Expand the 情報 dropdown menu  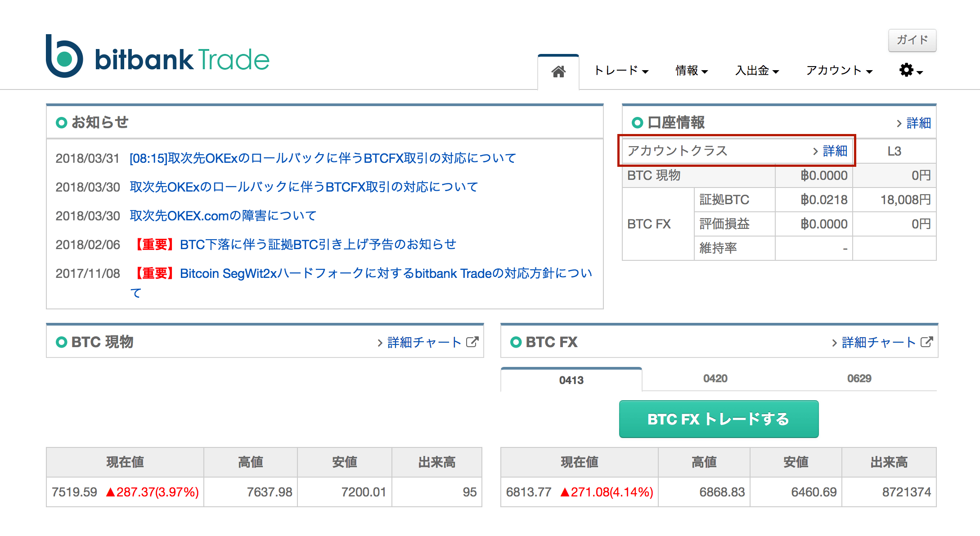[692, 71]
